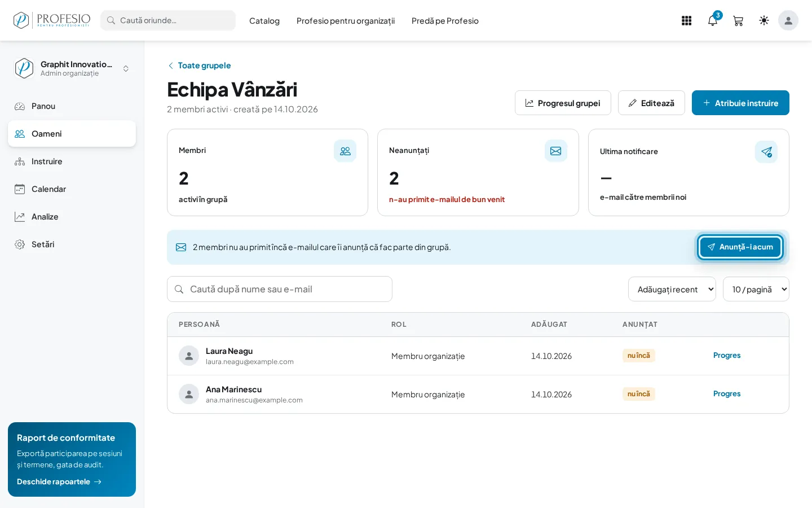Image resolution: width=812 pixels, height=508 pixels.
Task: Click Ana Marinescu's avatar
Action: [189, 394]
